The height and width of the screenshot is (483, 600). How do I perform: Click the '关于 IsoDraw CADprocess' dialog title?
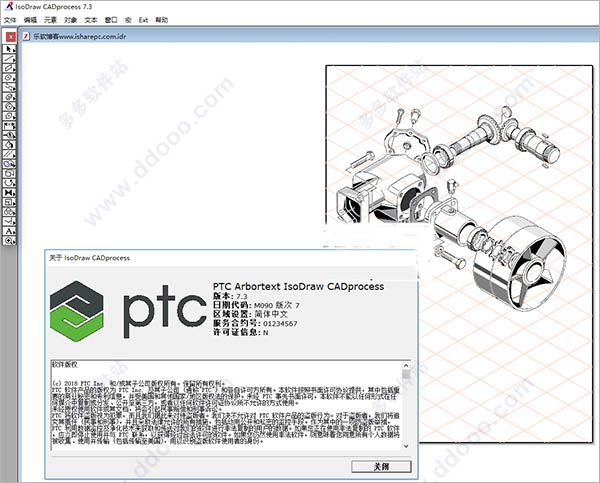(90, 258)
